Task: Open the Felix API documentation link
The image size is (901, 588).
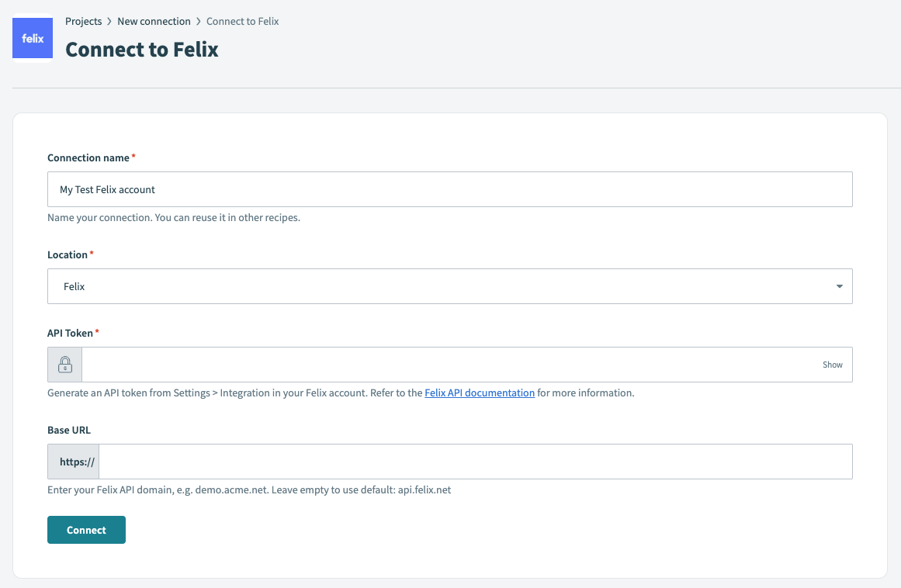Action: [480, 393]
